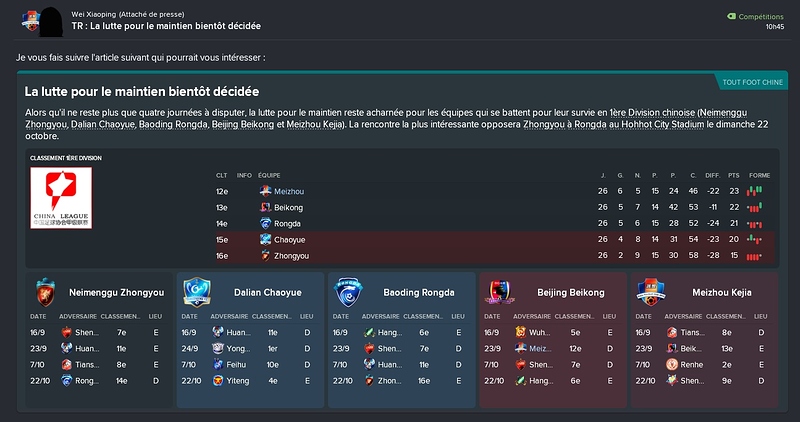Open Dalian Chaoyue's 22/10 Yiteng fixture

tap(250, 381)
